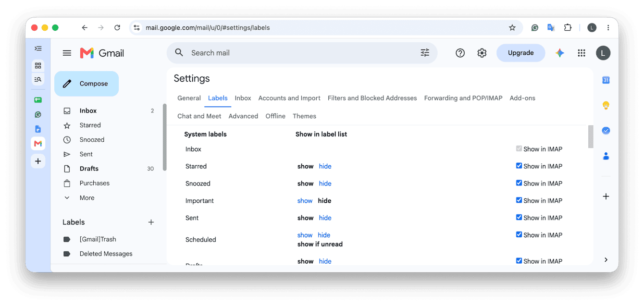644x306 pixels.
Task: Click the Compose button
Action: click(x=87, y=84)
